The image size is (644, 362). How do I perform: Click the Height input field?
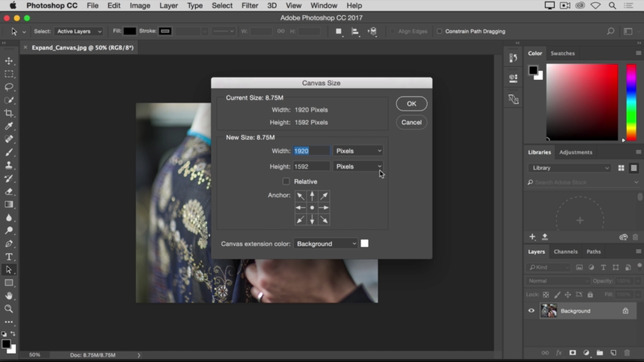[311, 166]
